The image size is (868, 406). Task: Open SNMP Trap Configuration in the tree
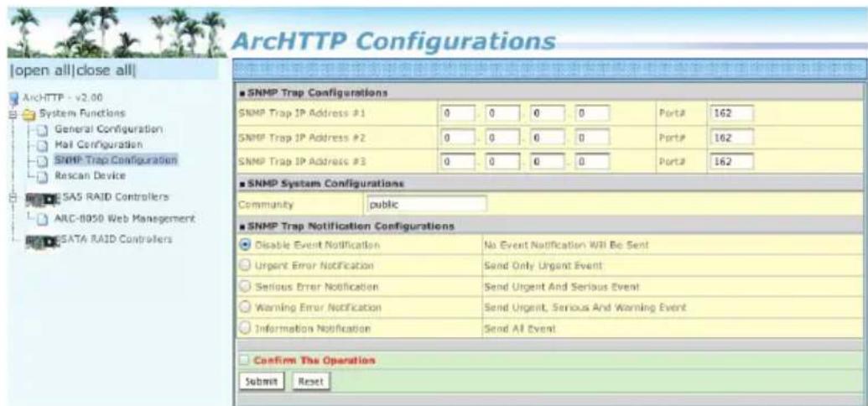tap(116, 160)
